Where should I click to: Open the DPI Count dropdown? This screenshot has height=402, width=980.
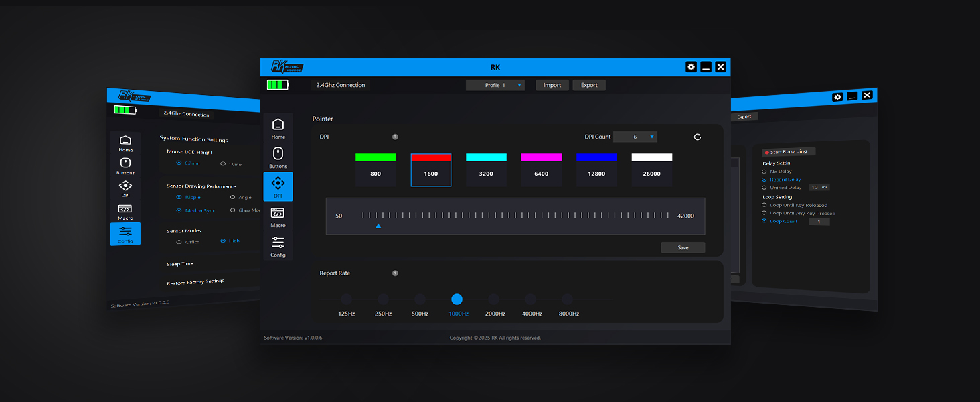point(635,137)
